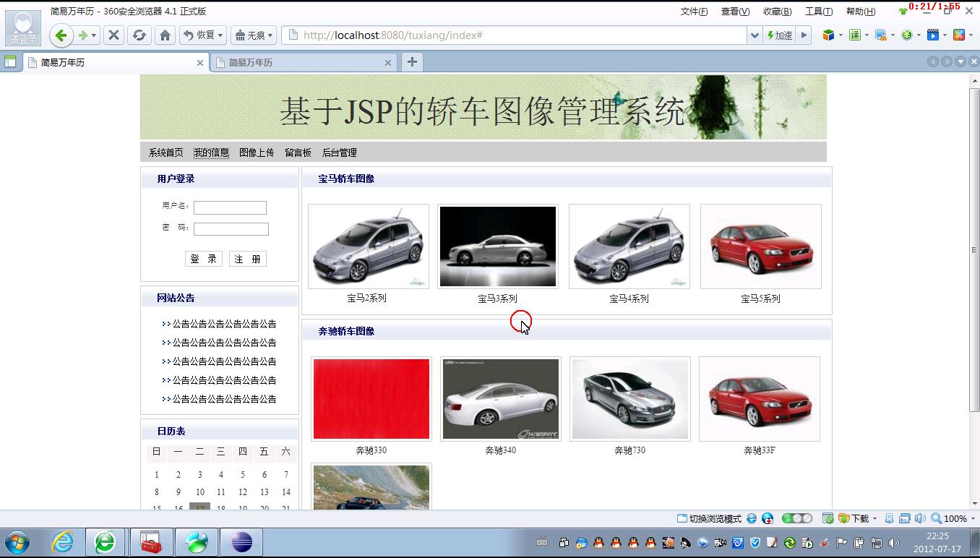The height and width of the screenshot is (558, 980).
Task: Click the 后台管理 navigation link
Action: pos(340,153)
